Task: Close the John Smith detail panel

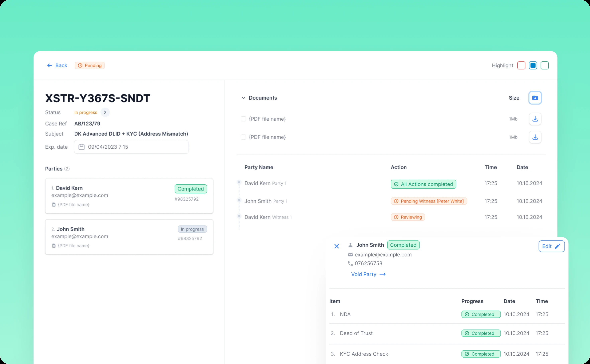Action: pos(337,246)
